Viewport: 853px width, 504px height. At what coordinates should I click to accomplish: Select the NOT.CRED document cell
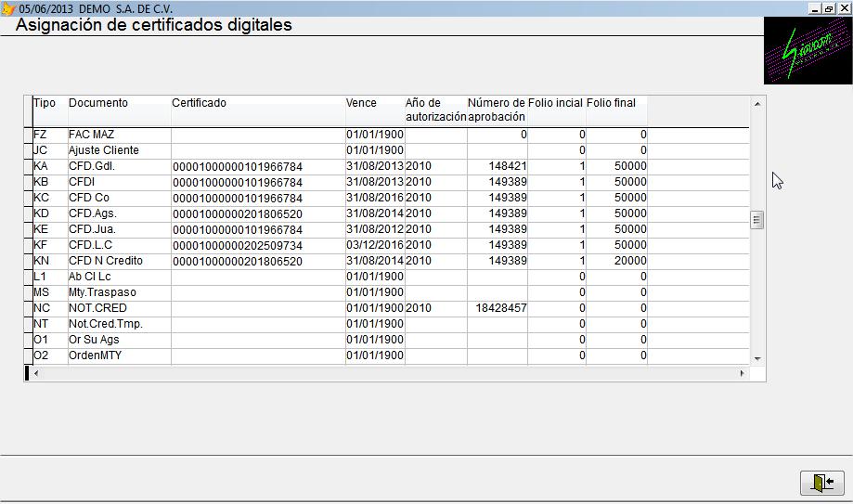119,308
